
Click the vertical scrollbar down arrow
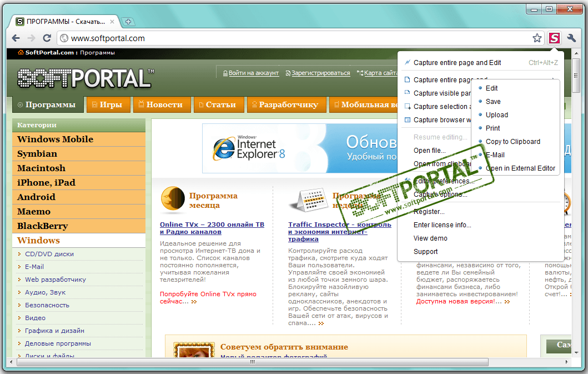click(577, 352)
